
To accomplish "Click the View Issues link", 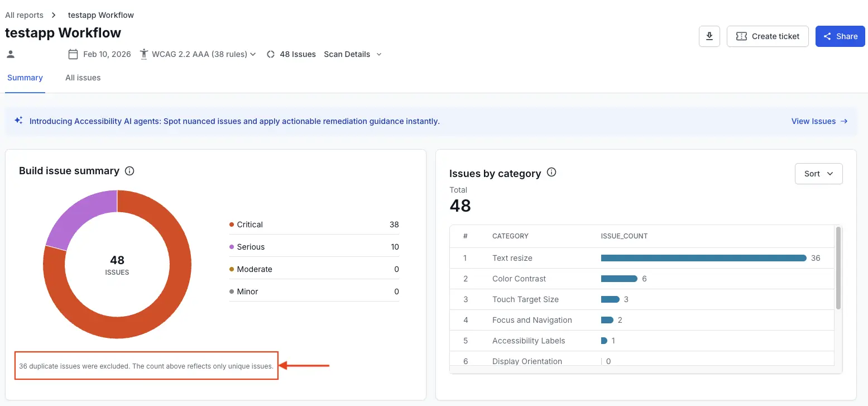I will [813, 121].
